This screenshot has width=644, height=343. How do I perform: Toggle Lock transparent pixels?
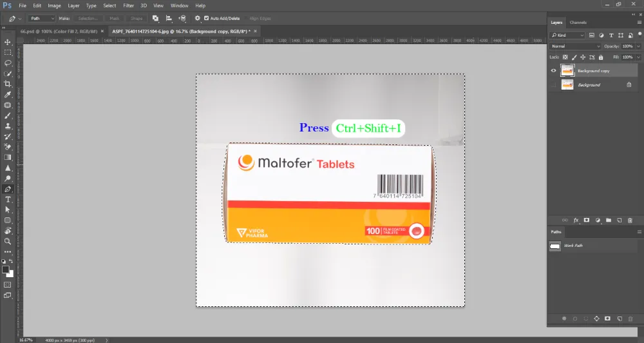565,57
